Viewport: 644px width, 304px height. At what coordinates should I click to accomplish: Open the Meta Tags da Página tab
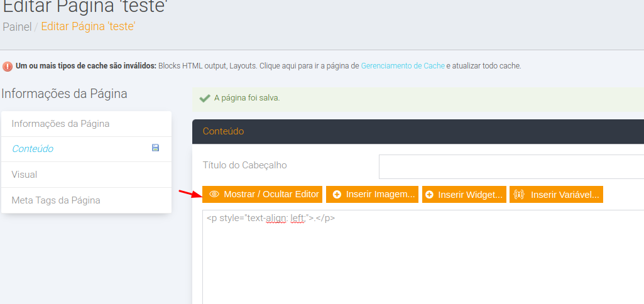86,200
